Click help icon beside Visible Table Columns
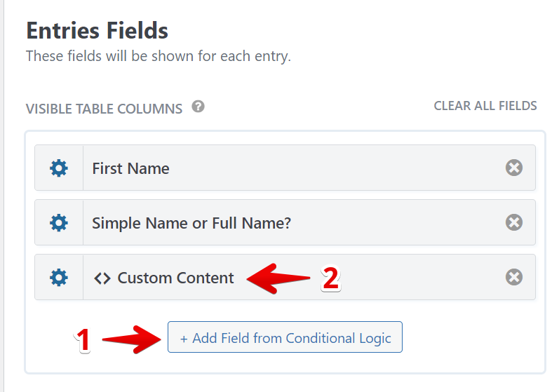 (198, 107)
